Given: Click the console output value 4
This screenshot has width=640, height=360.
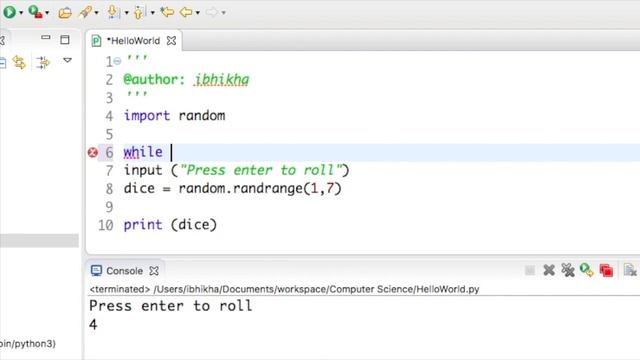Looking at the screenshot, I should click(93, 324).
